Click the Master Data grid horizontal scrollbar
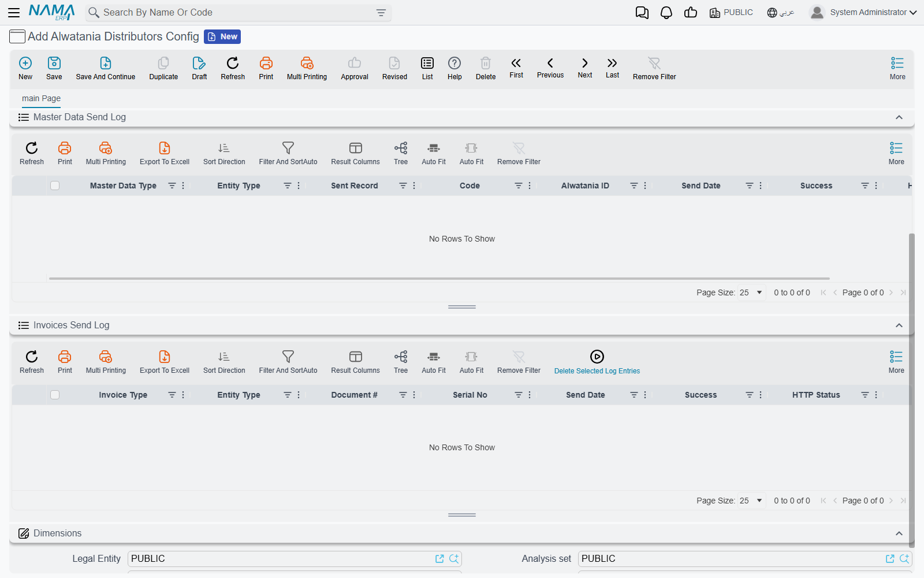Viewport: 924px width, 578px height. pyautogui.click(x=439, y=279)
